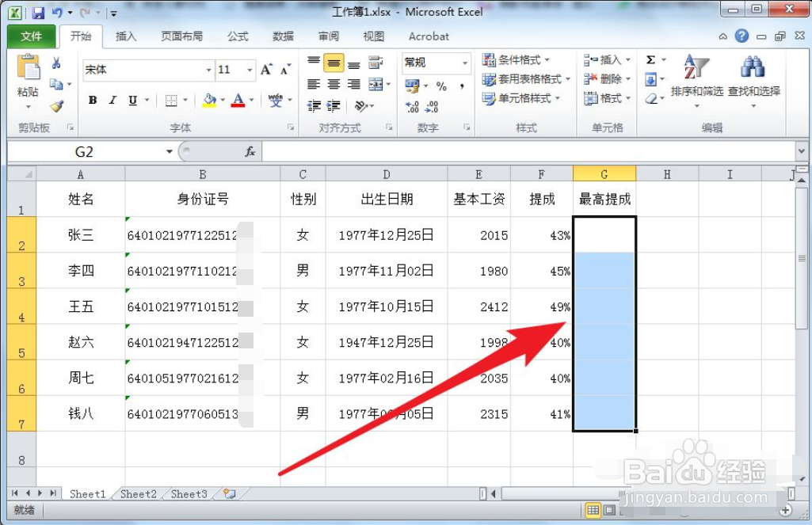Select the Sheet2 tab
This screenshot has height=525, width=812.
coord(137,493)
